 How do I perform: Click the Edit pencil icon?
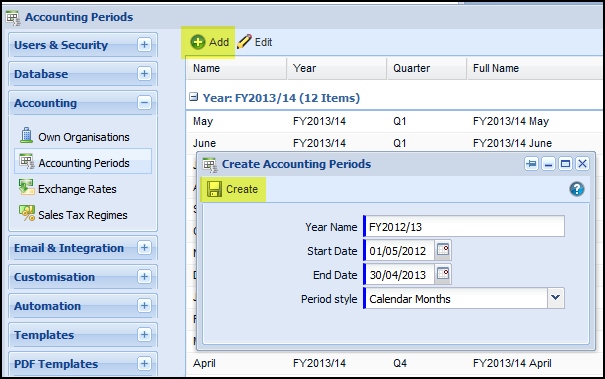[244, 41]
